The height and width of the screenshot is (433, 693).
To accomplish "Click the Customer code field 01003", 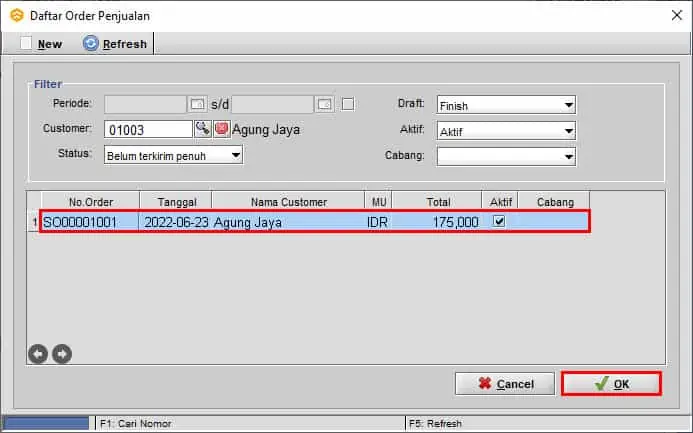I will tap(148, 130).
